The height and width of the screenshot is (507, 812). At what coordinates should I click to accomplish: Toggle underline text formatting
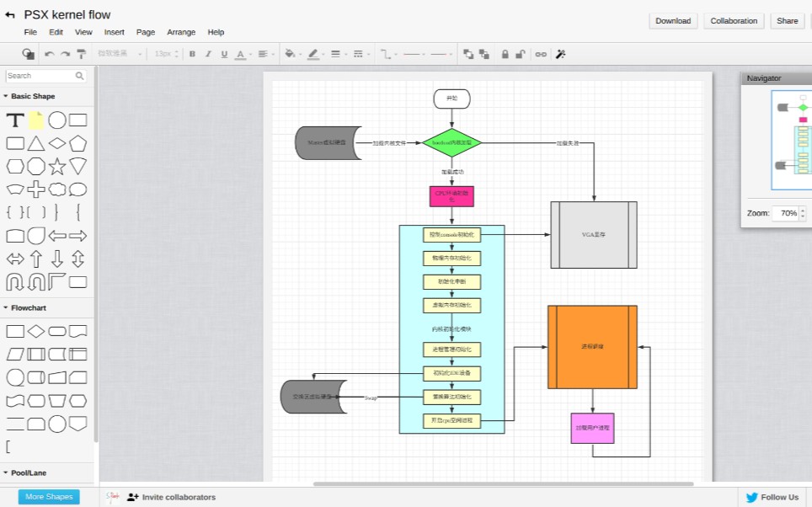(224, 54)
